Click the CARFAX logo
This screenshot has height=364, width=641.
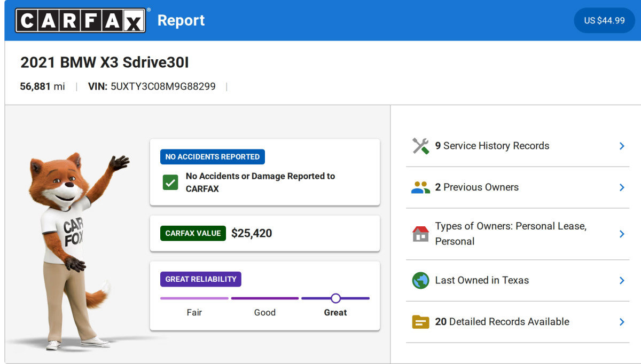click(x=80, y=20)
